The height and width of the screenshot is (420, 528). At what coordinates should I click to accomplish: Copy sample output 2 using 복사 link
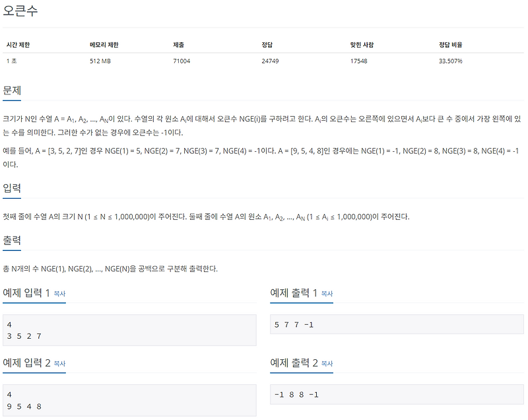pos(325,363)
